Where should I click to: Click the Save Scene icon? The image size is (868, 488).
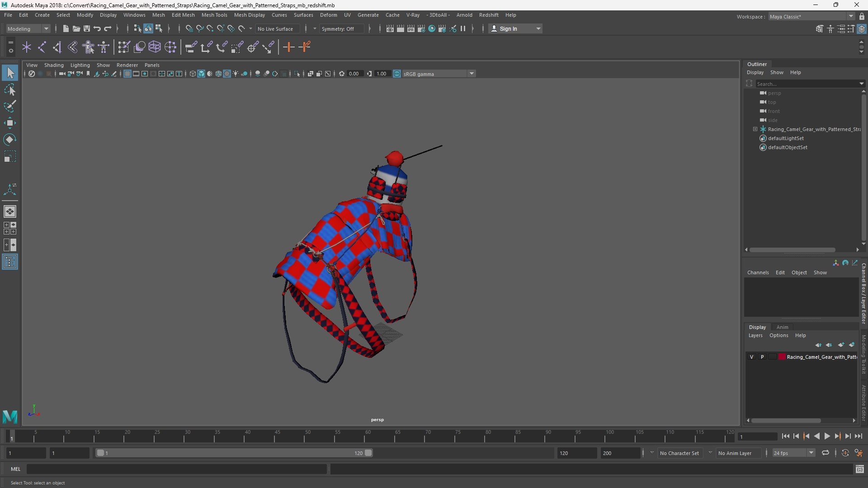86,29
